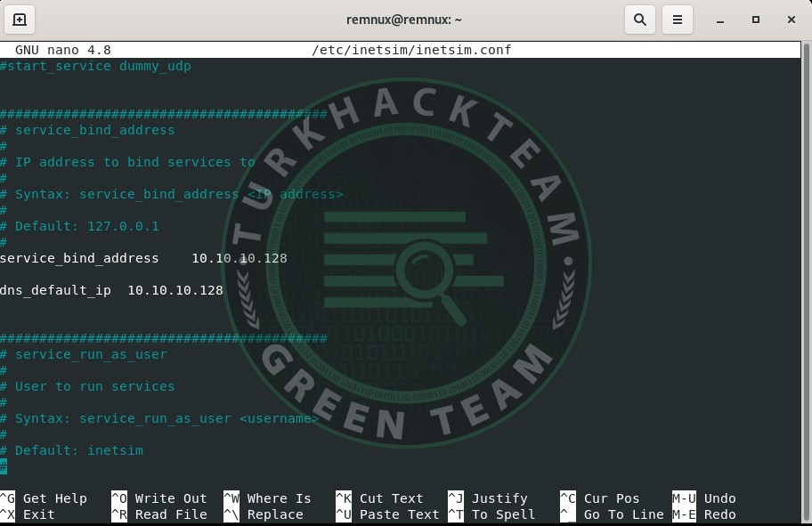Click the #start_service dummy_udp line
Screen dimensions: 812x526
pos(96,66)
